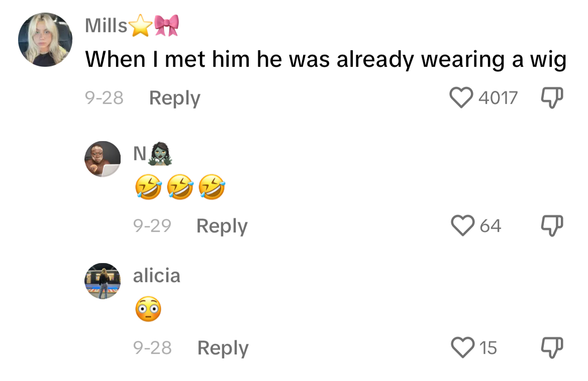Select the "When I met him" comment text
Viewport: 588px width, 381px height.
coord(326,60)
